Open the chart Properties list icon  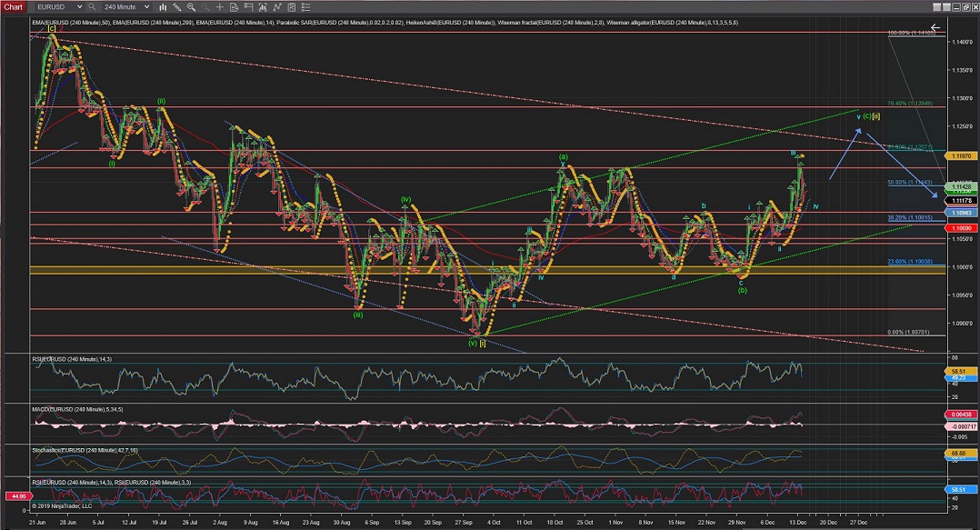click(x=305, y=7)
